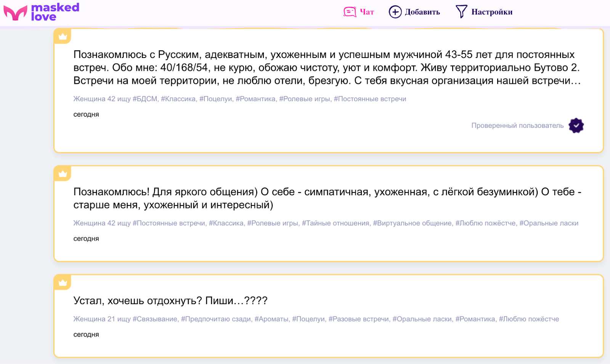610x364 pixels.
Task: Open the #БДСМ hashtag
Action: [145, 98]
